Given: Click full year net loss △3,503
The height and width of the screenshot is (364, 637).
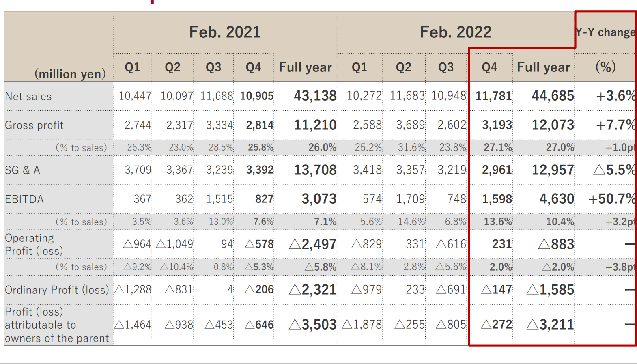Looking at the screenshot, I should coord(312,325).
